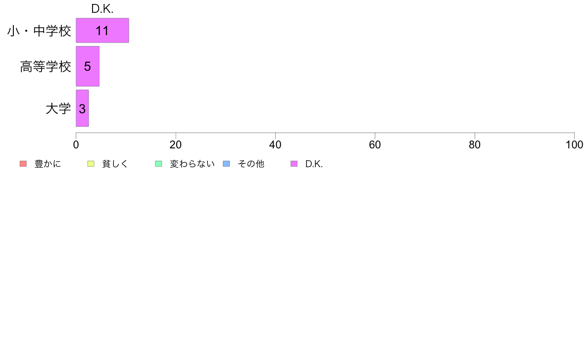Select the 変わらない legend label
This screenshot has height=364, width=588.
pos(192,164)
